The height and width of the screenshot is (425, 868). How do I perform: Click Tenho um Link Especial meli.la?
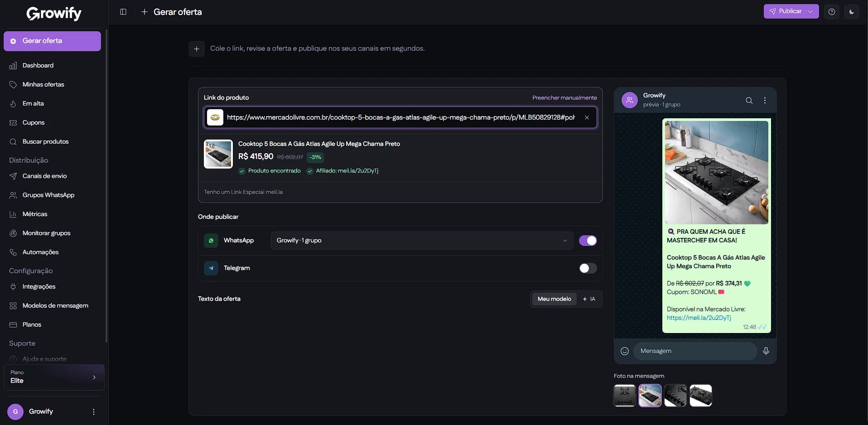pyautogui.click(x=243, y=192)
